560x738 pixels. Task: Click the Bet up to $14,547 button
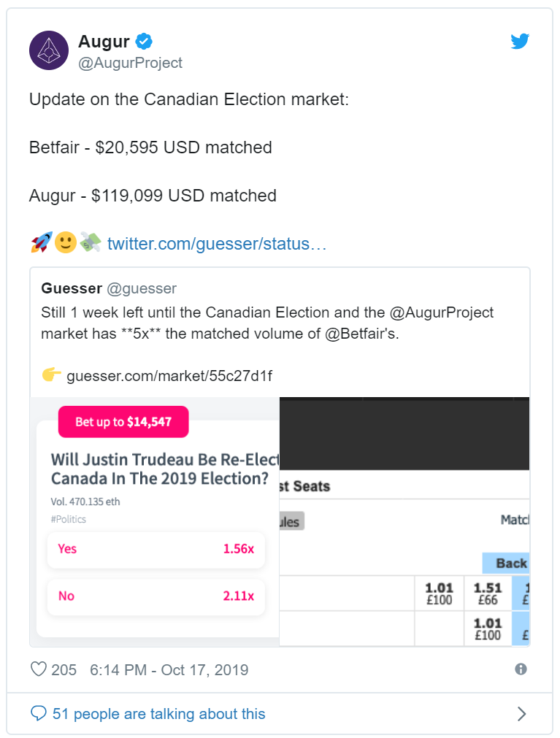pyautogui.click(x=123, y=422)
